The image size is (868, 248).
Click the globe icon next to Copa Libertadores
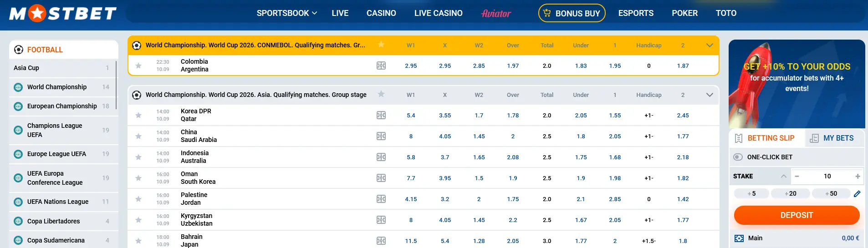click(18, 222)
